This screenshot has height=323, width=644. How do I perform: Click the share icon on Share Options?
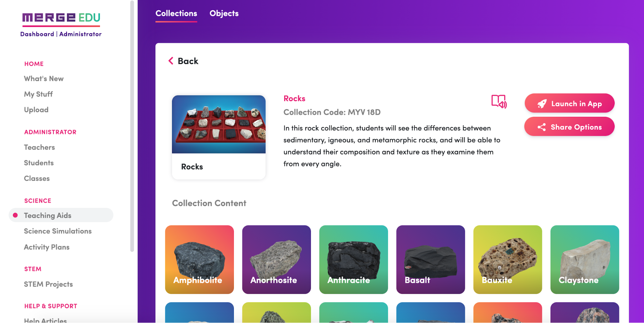542,127
